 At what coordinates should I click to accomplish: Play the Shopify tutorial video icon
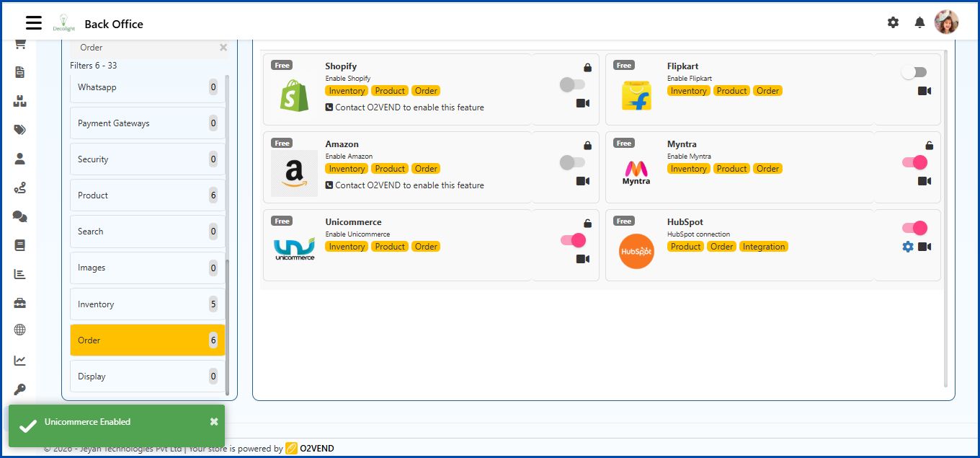tap(582, 103)
